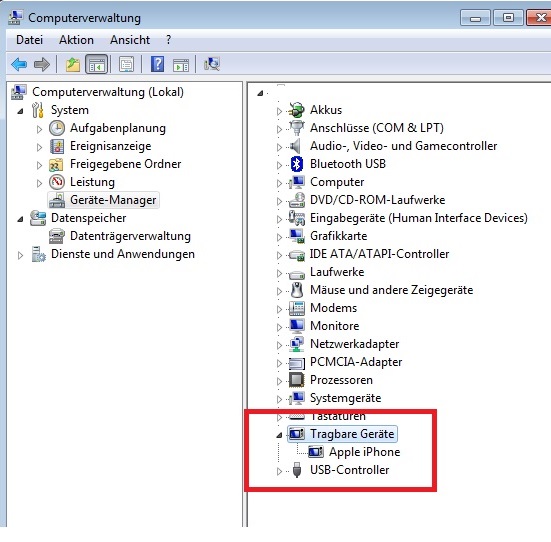This screenshot has height=542, width=551.
Task: Click the grey Forward arrow toolbar icon
Action: pos(42,64)
